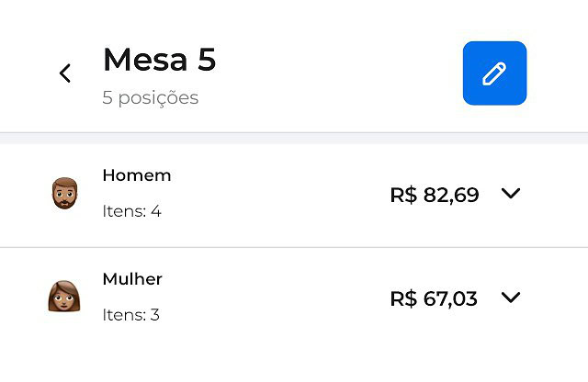Click the Mesa 5 title

pos(159,60)
